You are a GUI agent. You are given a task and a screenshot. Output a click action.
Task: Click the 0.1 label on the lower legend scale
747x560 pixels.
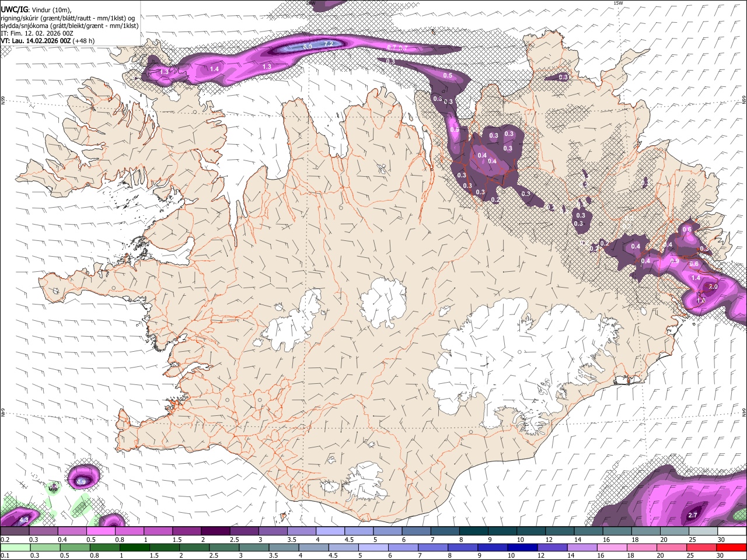click(5, 555)
